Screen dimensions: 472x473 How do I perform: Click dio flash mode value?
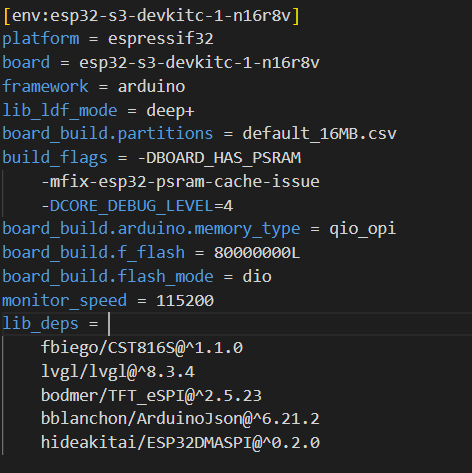(x=257, y=277)
